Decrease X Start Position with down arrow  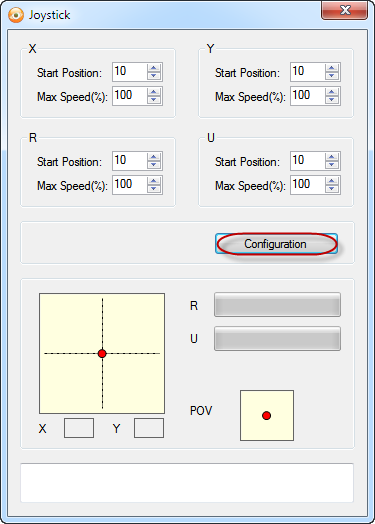(x=154, y=76)
